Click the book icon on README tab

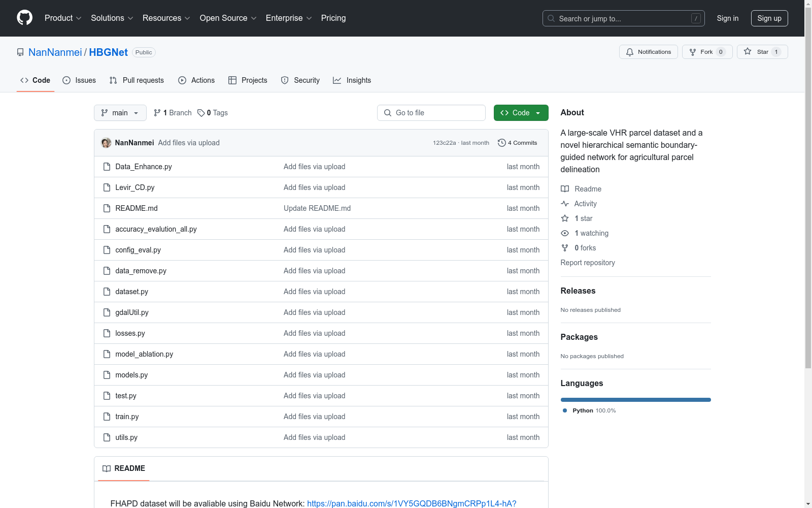[x=107, y=468]
